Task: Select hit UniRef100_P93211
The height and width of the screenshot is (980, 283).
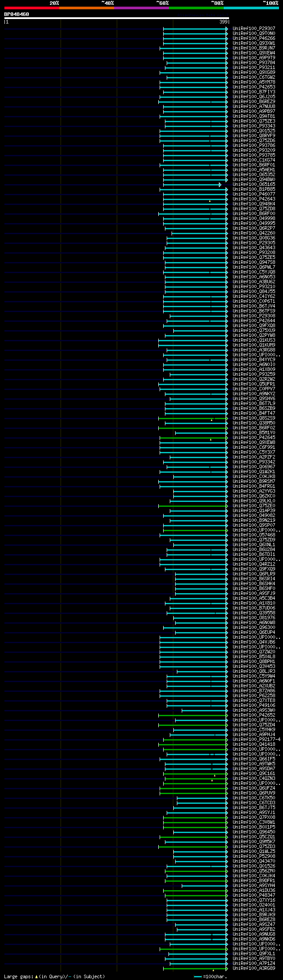Action: pyautogui.click(x=254, y=67)
